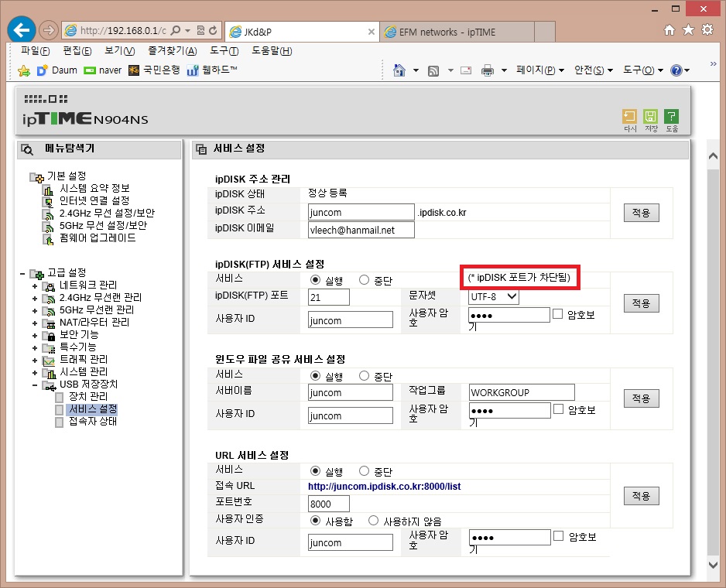Switch to the EFM networks - ipTIME tab
Image resolution: width=726 pixels, height=588 pixels.
click(457, 32)
